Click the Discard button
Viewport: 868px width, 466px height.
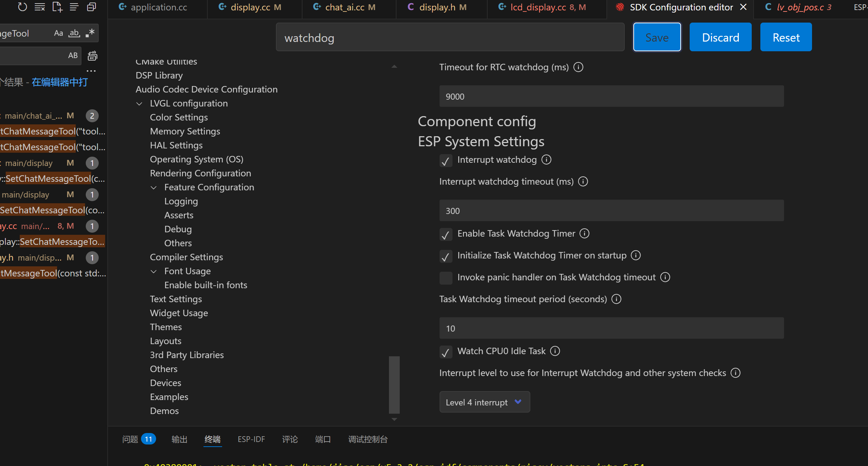720,37
